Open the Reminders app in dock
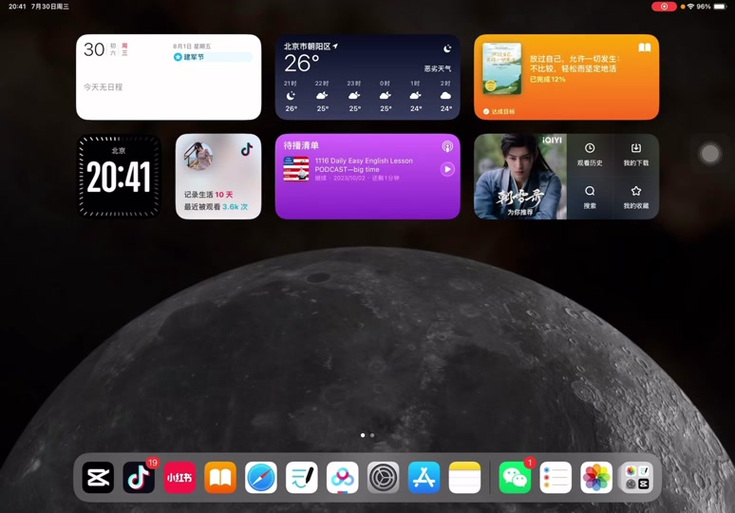 click(x=555, y=477)
